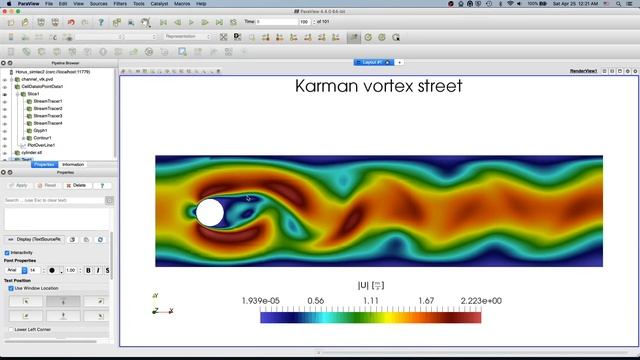Screen dimensions: 640x360
Task: Switch to the Information tab
Action: (73, 164)
